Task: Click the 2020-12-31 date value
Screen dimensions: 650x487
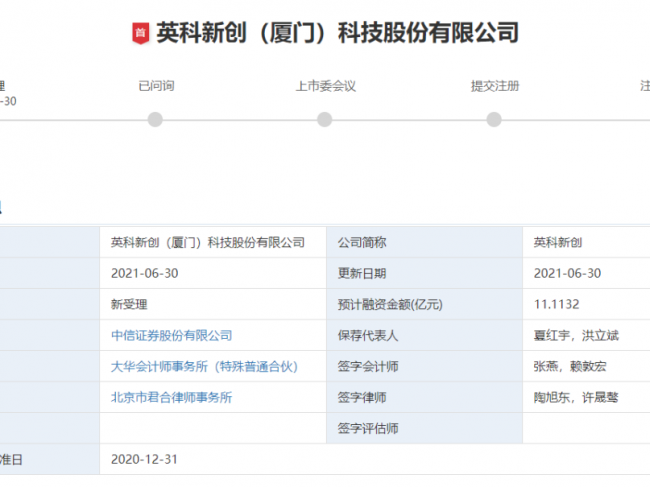Action: [x=144, y=459]
